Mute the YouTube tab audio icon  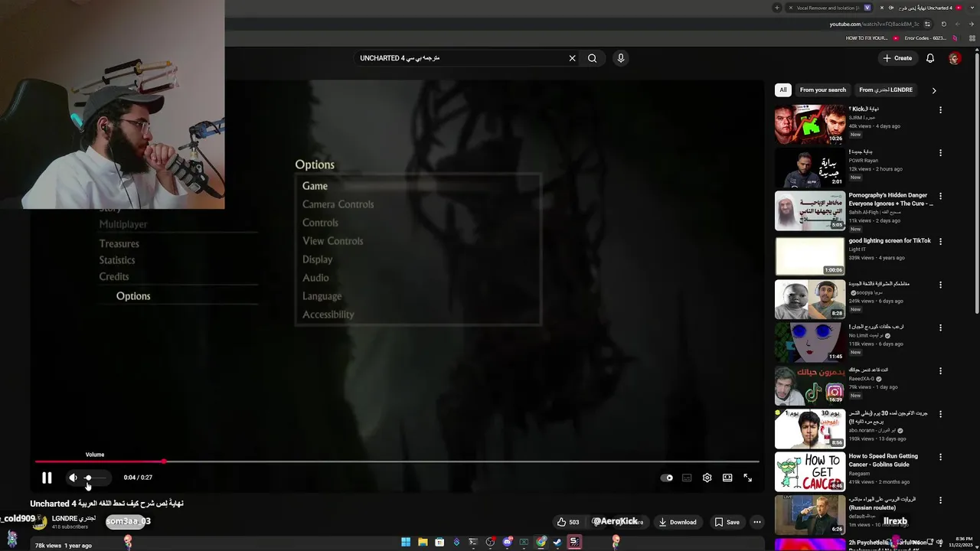[891, 8]
